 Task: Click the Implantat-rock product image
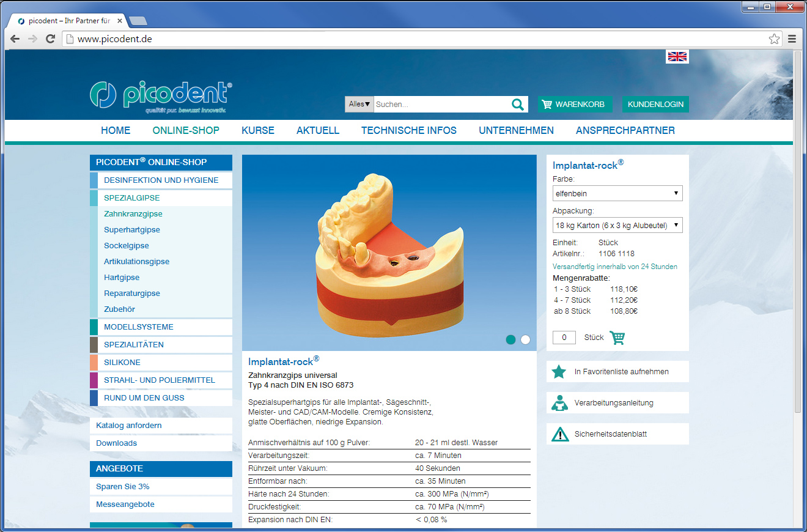pos(389,253)
